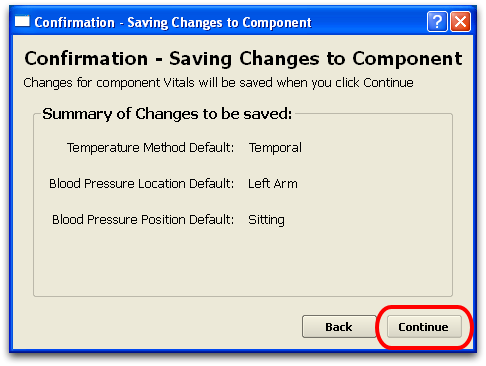The width and height of the screenshot is (486, 366).
Task: Click the 'Changes for component Vitals' sentence
Action: (218, 83)
